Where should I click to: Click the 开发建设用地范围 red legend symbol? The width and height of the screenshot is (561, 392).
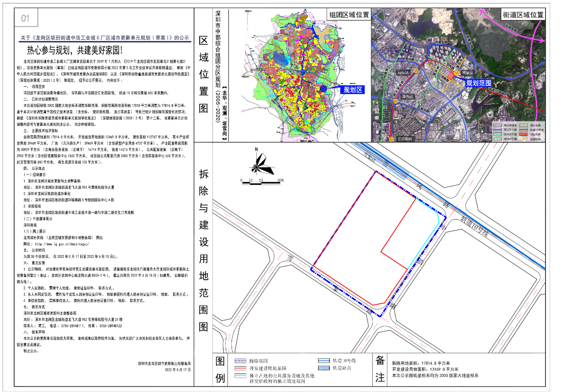tap(240, 368)
